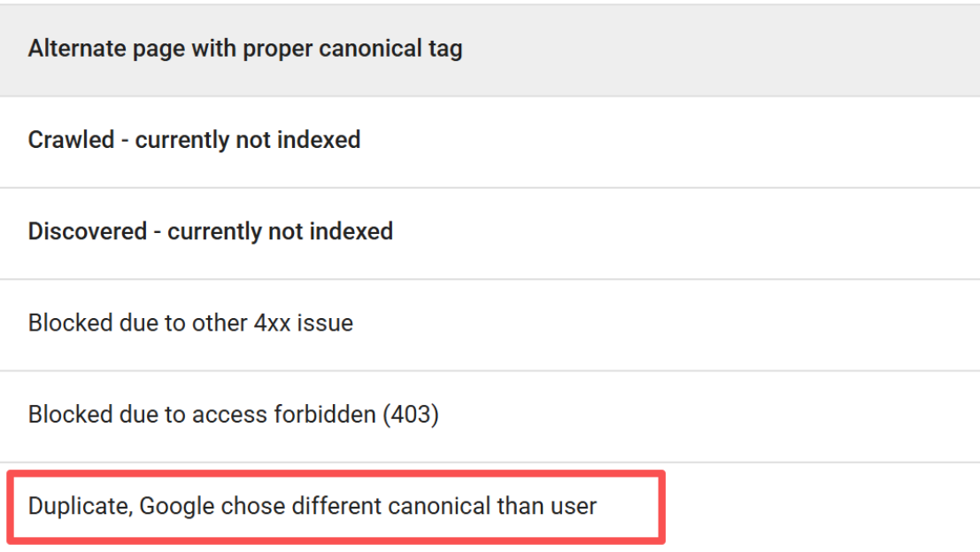
Task: View details for Discovered not indexed issue
Action: pos(490,233)
